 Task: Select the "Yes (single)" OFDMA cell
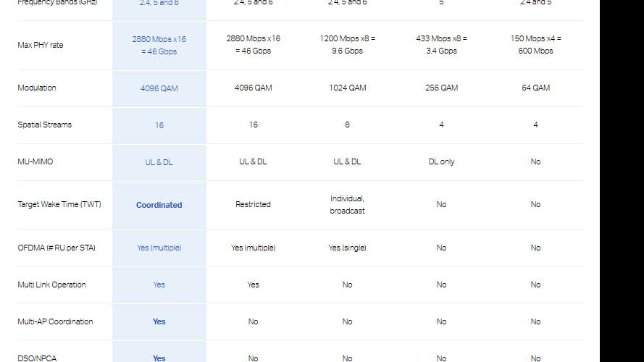pos(347,248)
